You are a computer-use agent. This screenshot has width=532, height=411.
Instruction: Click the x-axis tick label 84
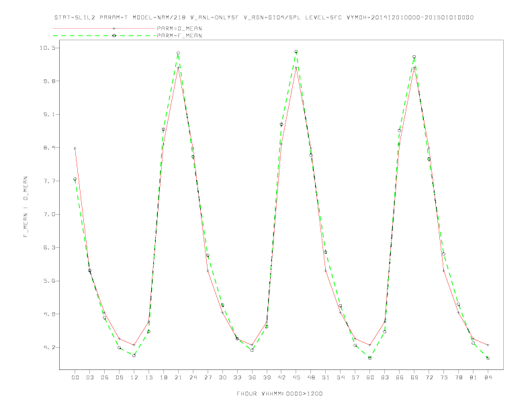(x=488, y=377)
